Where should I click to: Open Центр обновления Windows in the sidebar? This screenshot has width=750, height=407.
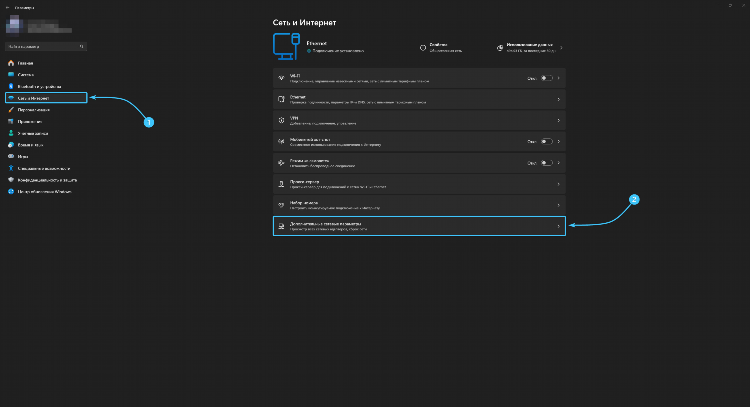[x=46, y=192]
